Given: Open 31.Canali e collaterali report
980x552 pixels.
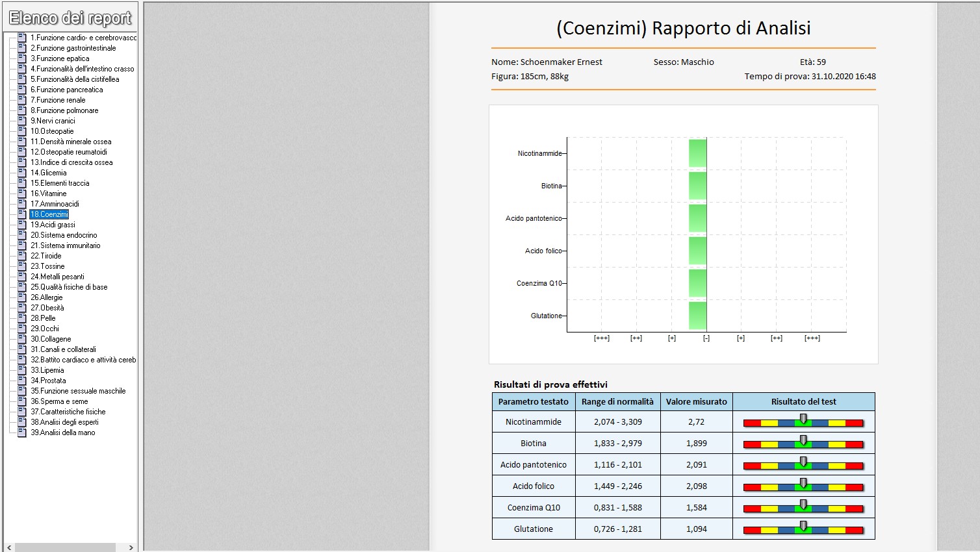Looking at the screenshot, I should (x=63, y=349).
